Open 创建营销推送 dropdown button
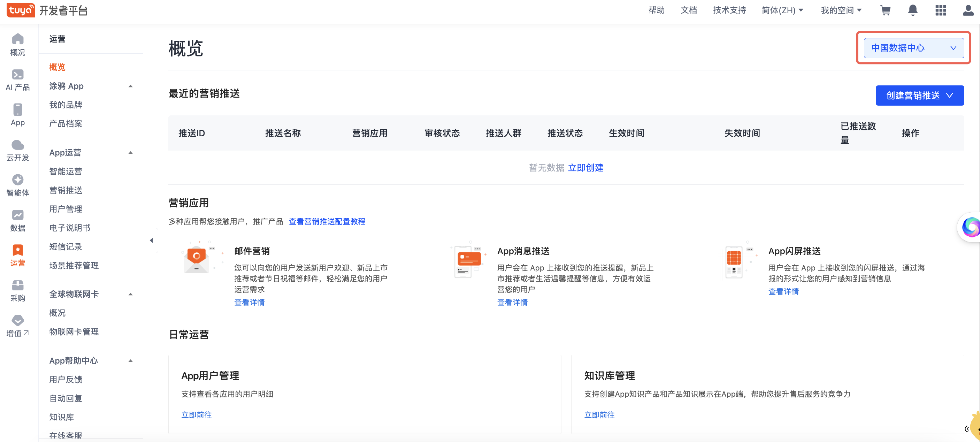980x442 pixels. pyautogui.click(x=919, y=95)
